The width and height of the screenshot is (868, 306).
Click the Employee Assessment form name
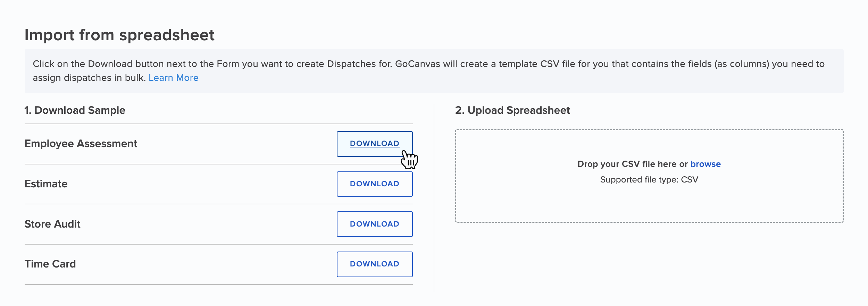click(x=81, y=143)
